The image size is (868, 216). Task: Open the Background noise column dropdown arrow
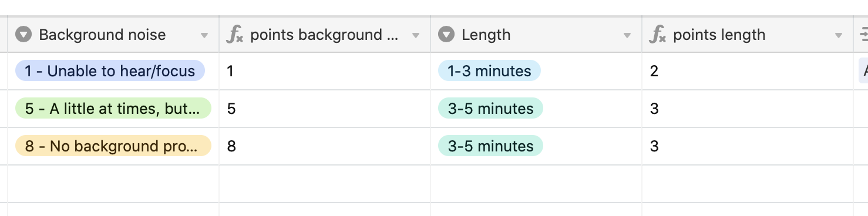pos(204,35)
